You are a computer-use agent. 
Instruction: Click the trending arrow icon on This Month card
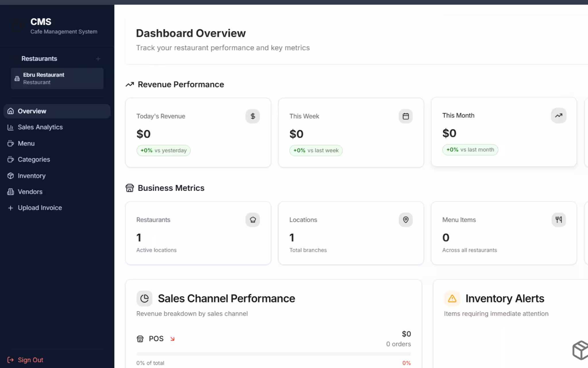pos(558,115)
